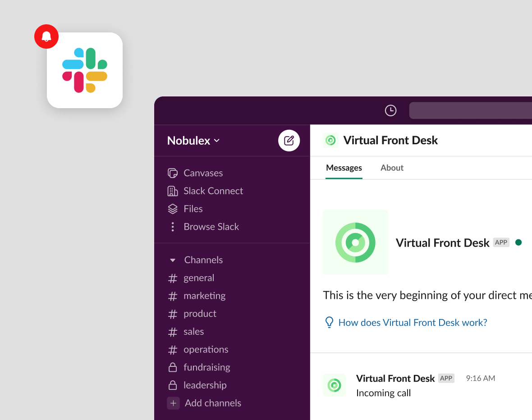
Task: Click the plus icon beside Add channels
Action: click(x=173, y=403)
